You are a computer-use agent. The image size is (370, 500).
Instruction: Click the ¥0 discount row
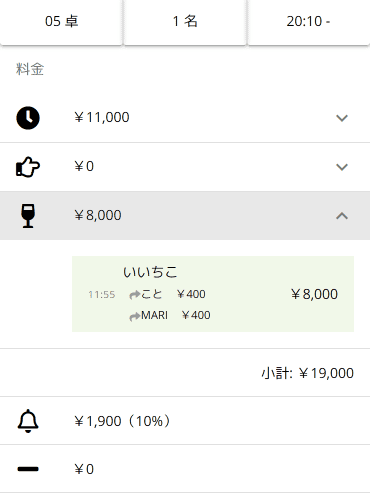coord(185,469)
